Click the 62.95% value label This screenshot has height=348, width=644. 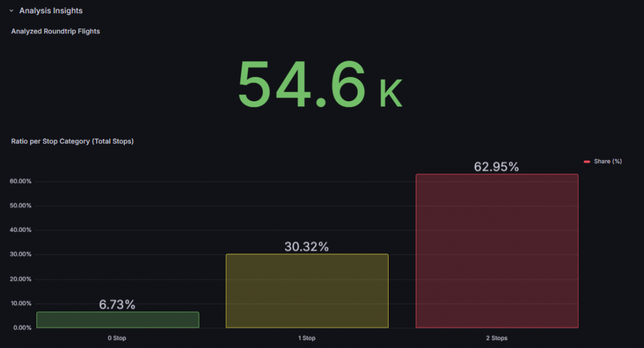496,167
